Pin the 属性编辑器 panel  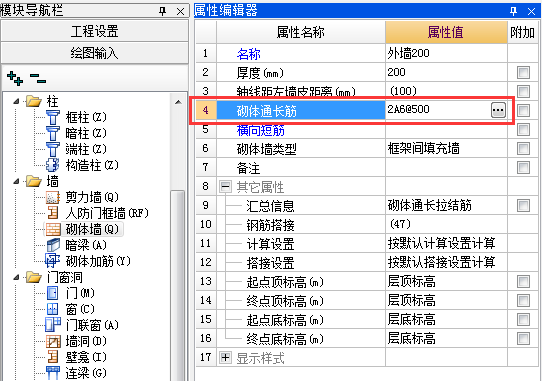(513, 11)
